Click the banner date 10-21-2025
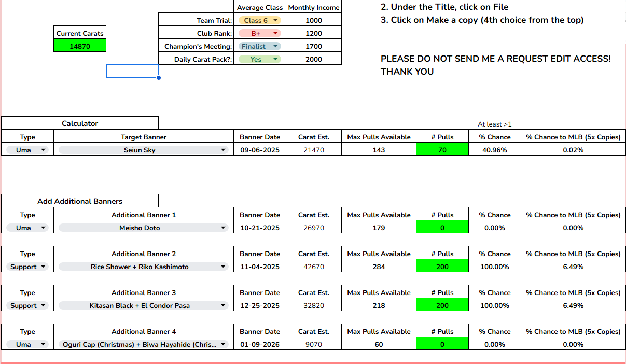 click(x=260, y=228)
